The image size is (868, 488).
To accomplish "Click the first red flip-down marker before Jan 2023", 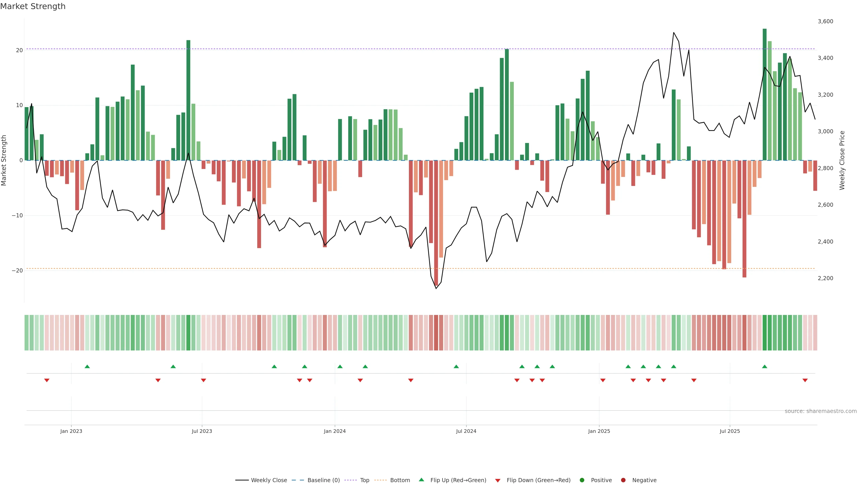I will [47, 380].
